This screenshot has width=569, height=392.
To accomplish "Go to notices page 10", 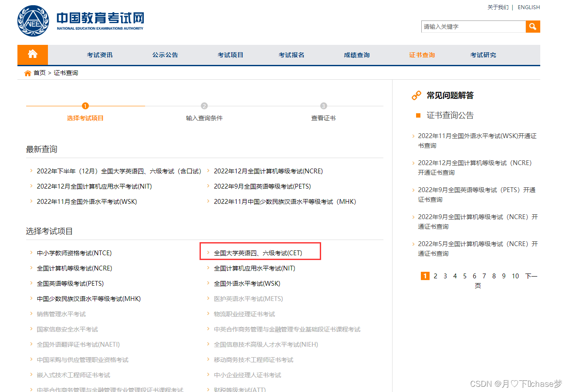I will tap(515, 276).
